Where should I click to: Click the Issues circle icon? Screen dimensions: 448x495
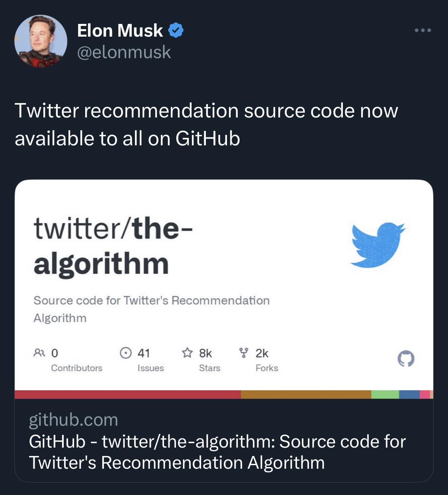point(125,352)
